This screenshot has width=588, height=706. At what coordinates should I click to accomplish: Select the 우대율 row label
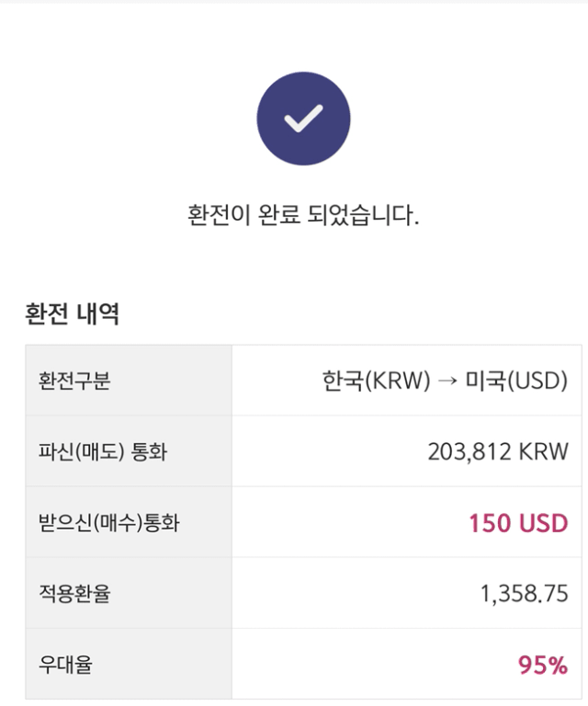[65, 664]
